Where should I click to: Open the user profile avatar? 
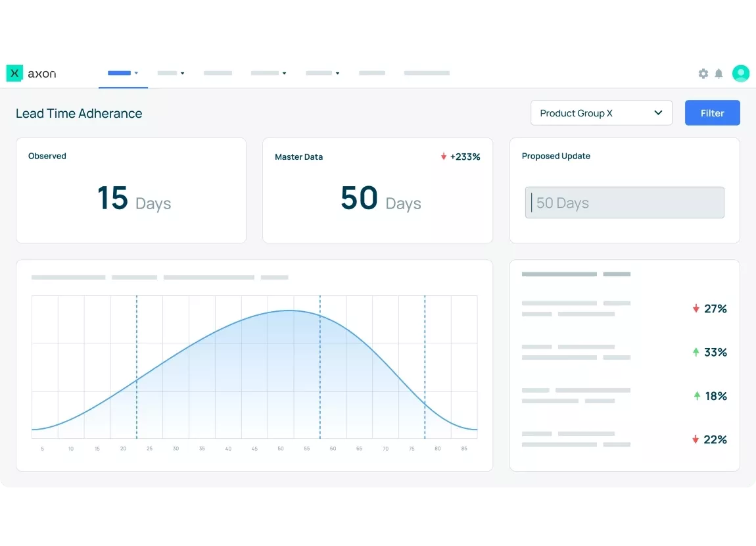click(x=741, y=73)
